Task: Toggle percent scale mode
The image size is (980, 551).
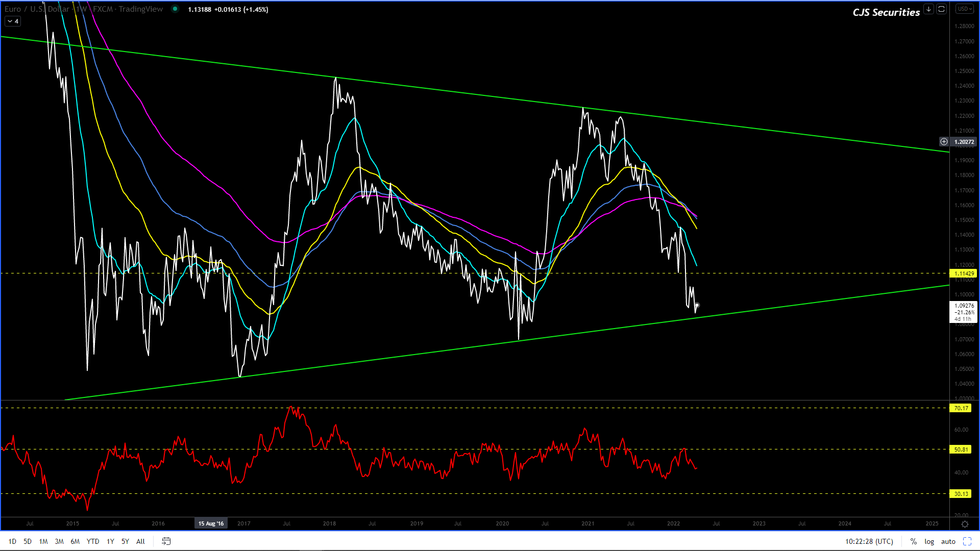Action: tap(913, 541)
